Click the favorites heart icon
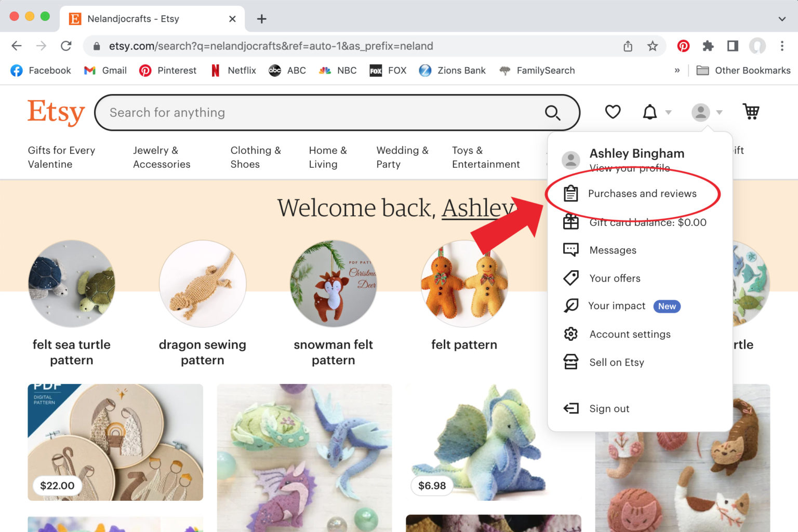The width and height of the screenshot is (798, 532). point(613,111)
